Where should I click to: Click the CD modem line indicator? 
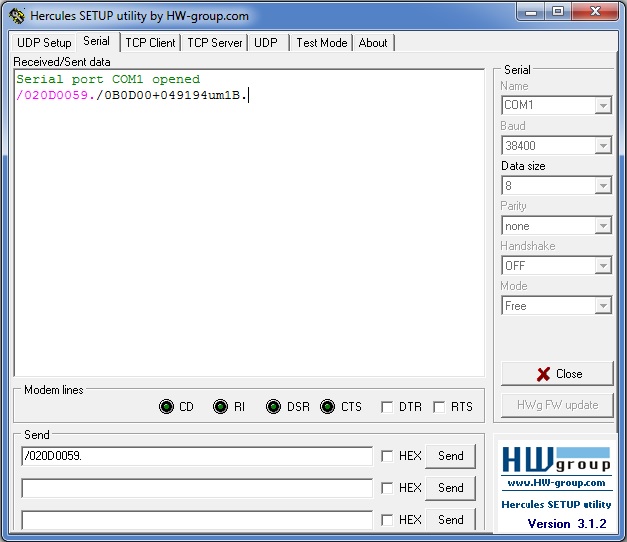166,406
